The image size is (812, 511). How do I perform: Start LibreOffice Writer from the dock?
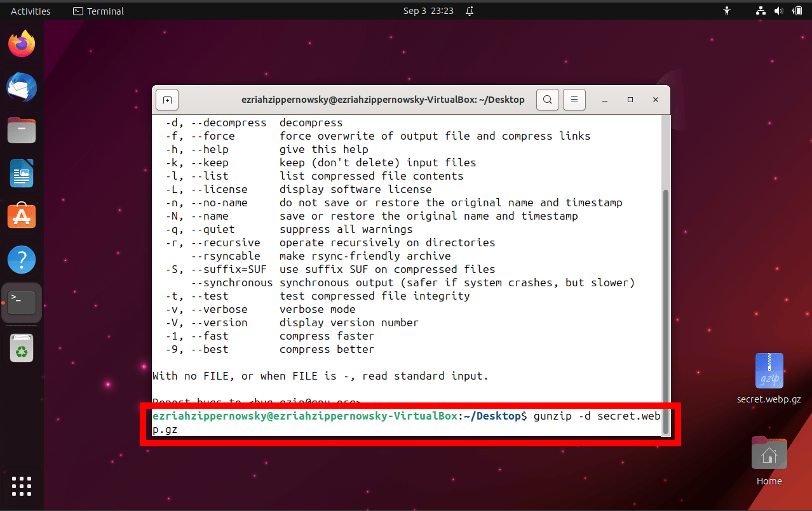tap(21, 173)
